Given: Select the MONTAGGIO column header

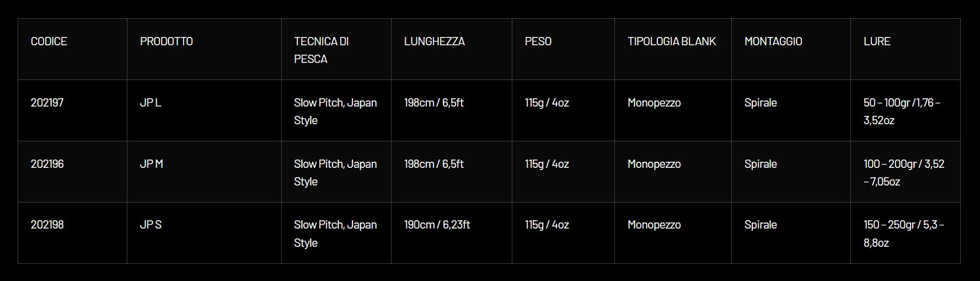Looking at the screenshot, I should [773, 41].
